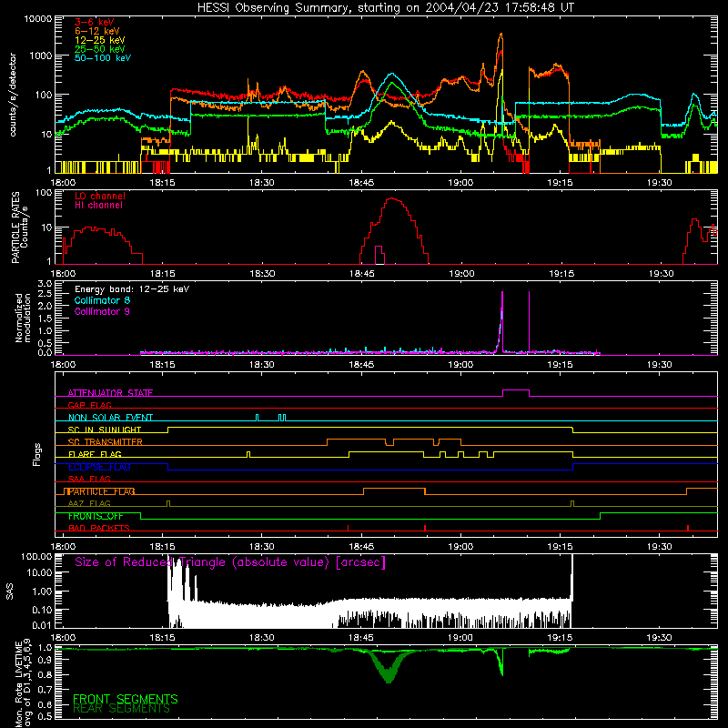Select the 50-100 keV legend label
This screenshot has width=728, height=728.
pyautogui.click(x=102, y=58)
